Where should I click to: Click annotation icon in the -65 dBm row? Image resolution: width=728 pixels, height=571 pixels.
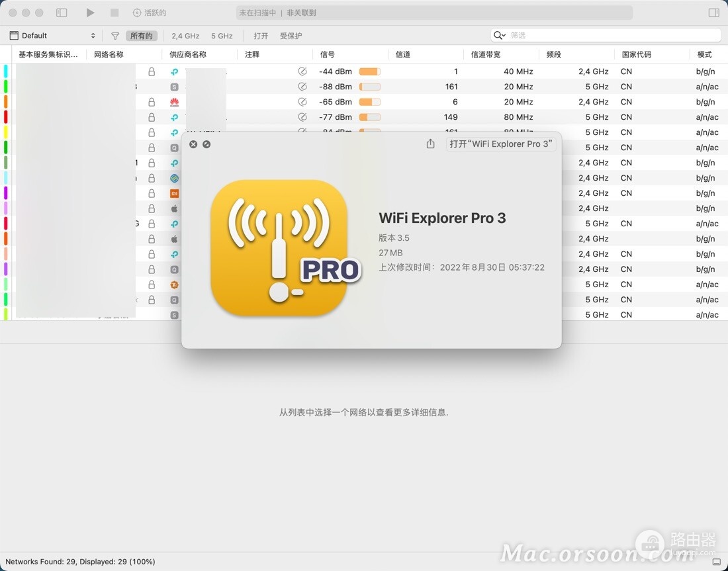302,102
